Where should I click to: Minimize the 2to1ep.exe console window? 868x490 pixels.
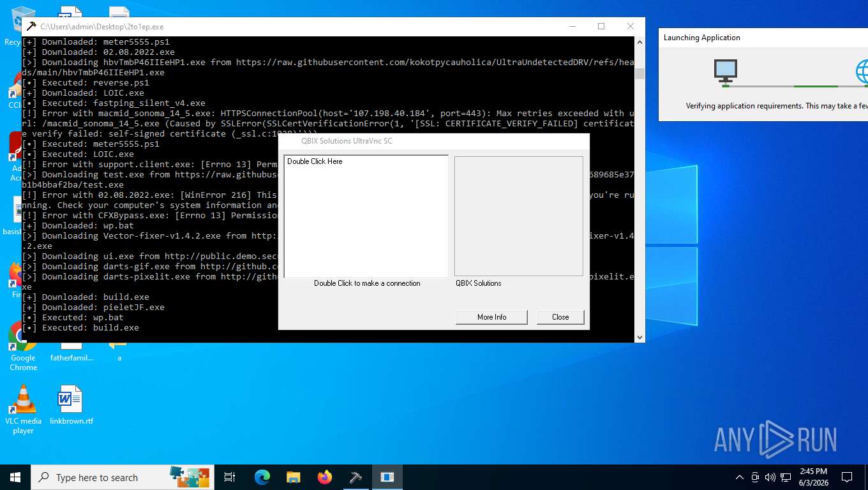(572, 26)
